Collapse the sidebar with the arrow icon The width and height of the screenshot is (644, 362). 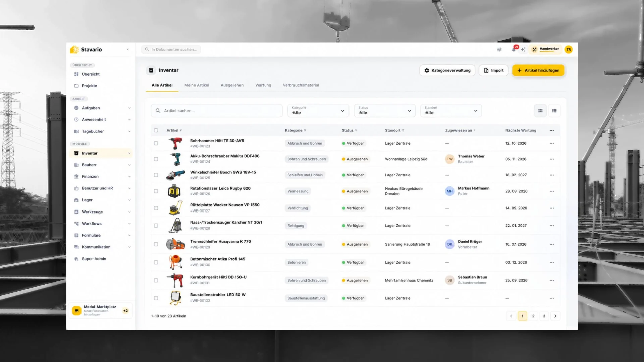point(128,50)
